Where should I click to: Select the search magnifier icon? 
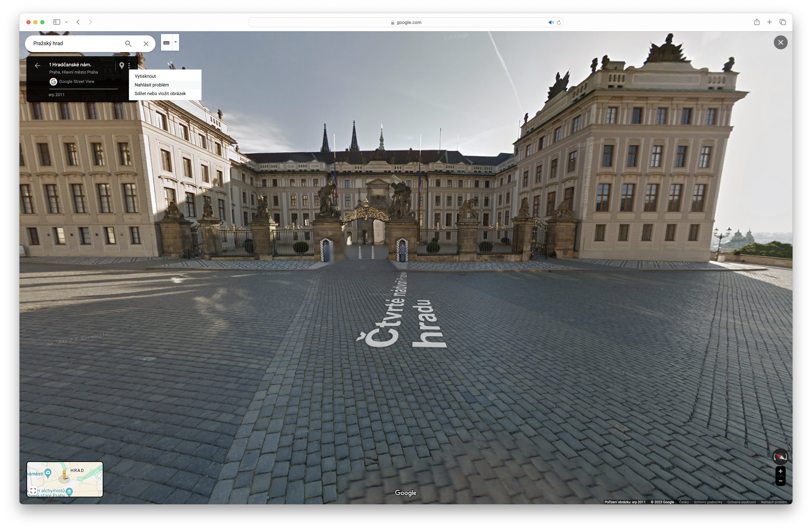[x=128, y=43]
